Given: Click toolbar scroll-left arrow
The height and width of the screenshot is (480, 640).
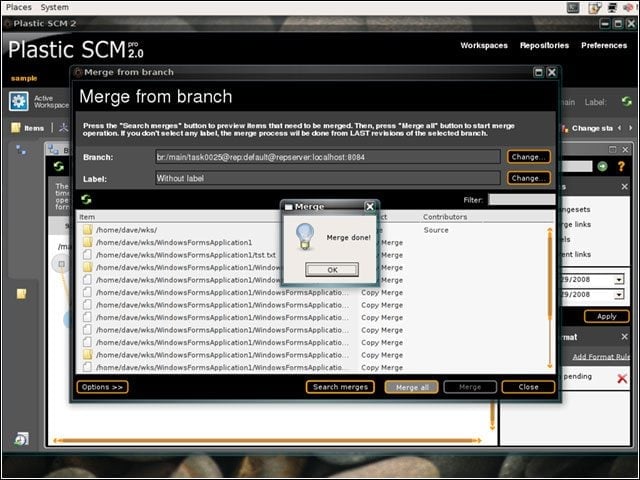Looking at the screenshot, I should point(619,128).
